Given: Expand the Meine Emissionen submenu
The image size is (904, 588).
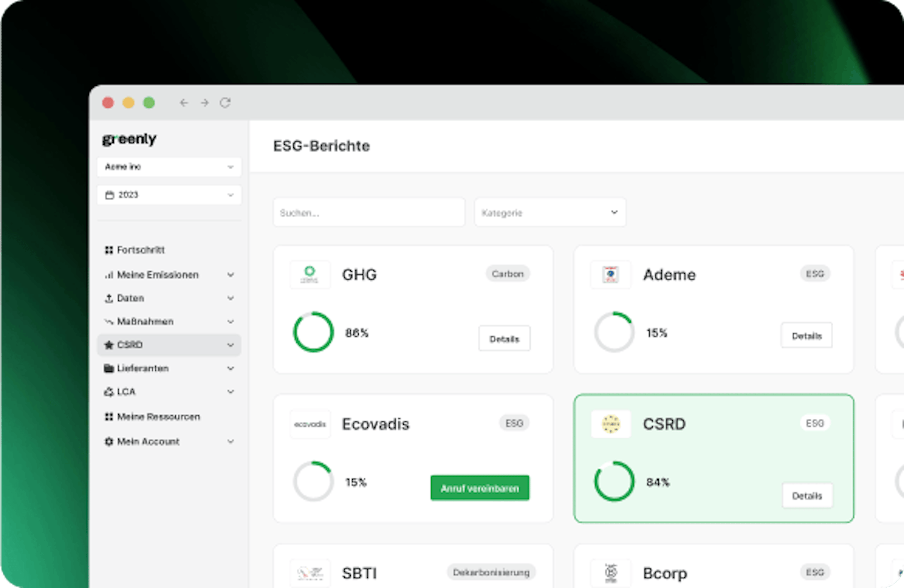Looking at the screenshot, I should tap(230, 275).
